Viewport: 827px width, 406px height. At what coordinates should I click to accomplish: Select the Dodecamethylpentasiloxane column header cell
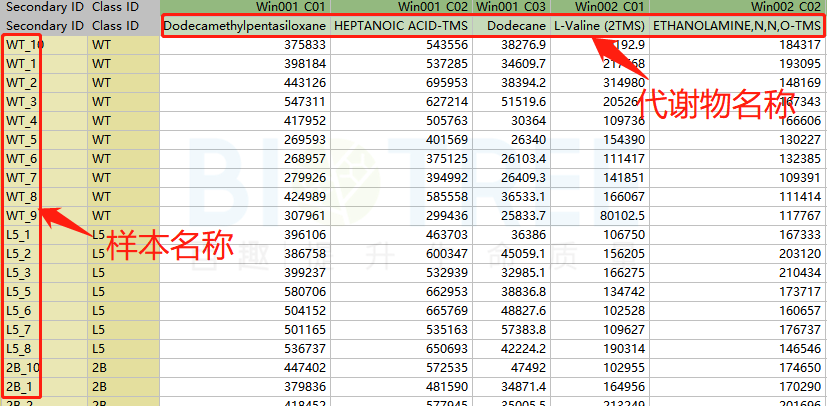tap(245, 24)
